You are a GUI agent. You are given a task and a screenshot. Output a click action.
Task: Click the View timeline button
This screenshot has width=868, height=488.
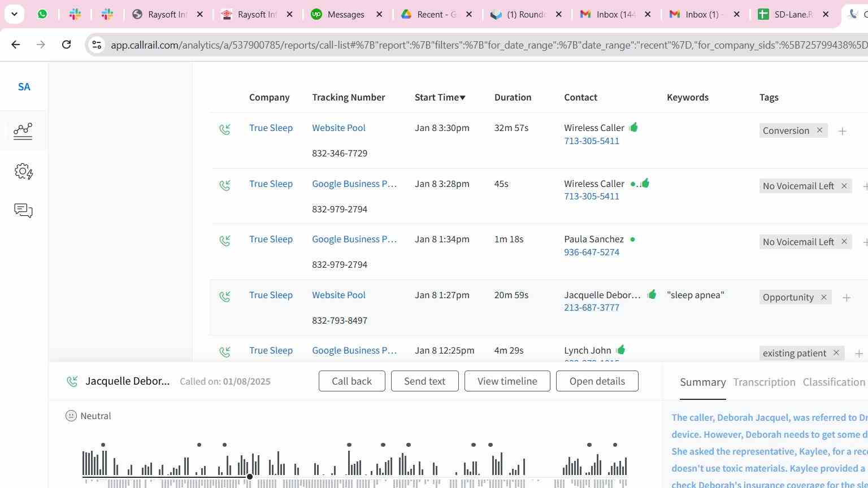[x=507, y=381]
